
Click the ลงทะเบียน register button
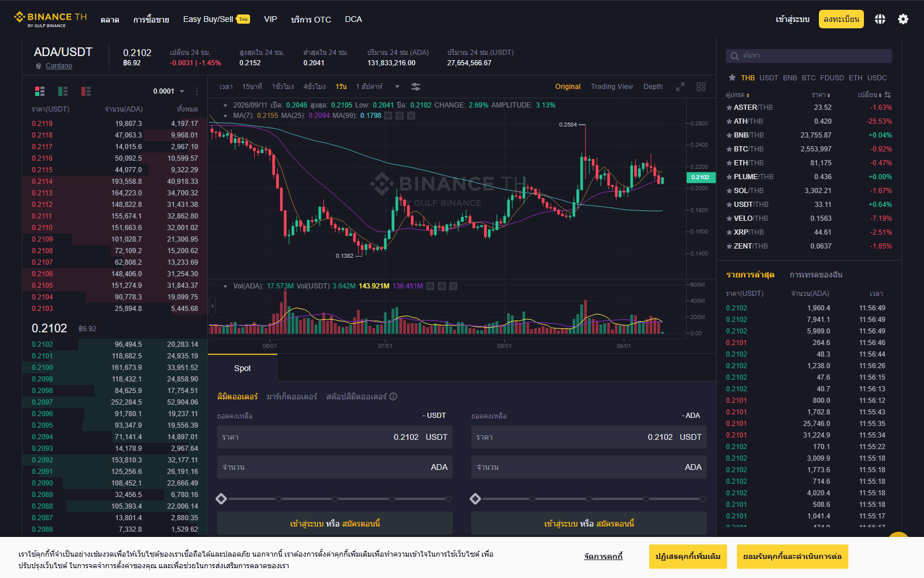(841, 19)
